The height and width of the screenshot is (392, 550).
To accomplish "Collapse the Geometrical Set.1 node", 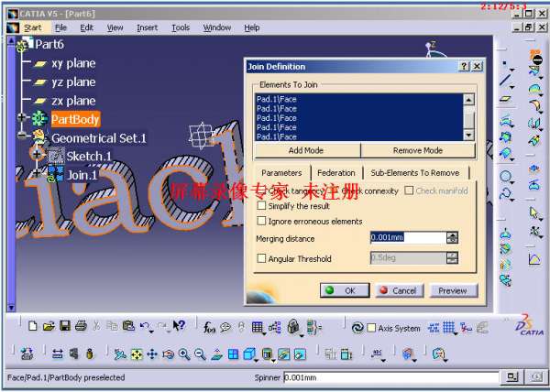I will pos(23,137).
